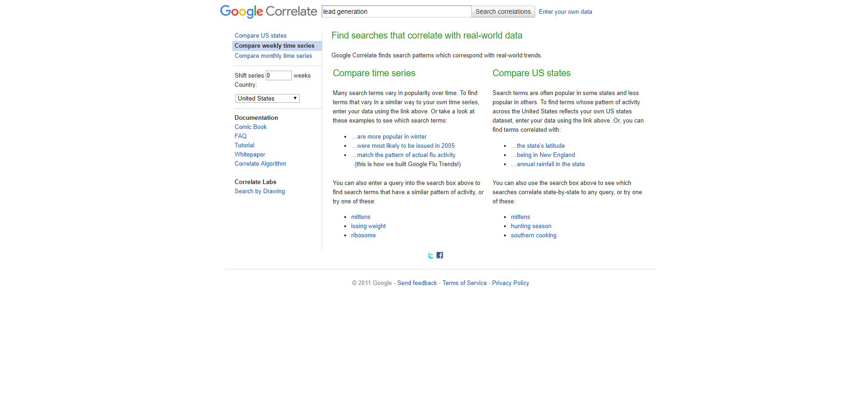Image resolution: width=868 pixels, height=397 pixels.
Task: Click the Compare US states heading
Action: tap(532, 73)
